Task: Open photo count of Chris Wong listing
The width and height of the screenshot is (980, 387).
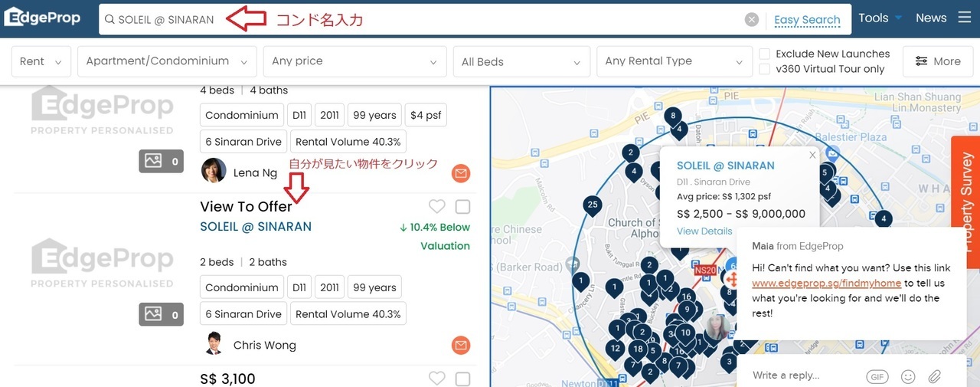Action: tap(161, 313)
